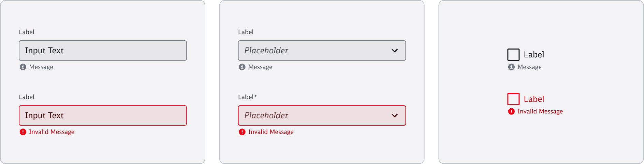This screenshot has width=644, height=164.
Task: Focus the red invalid Input Text field
Action: tap(102, 115)
